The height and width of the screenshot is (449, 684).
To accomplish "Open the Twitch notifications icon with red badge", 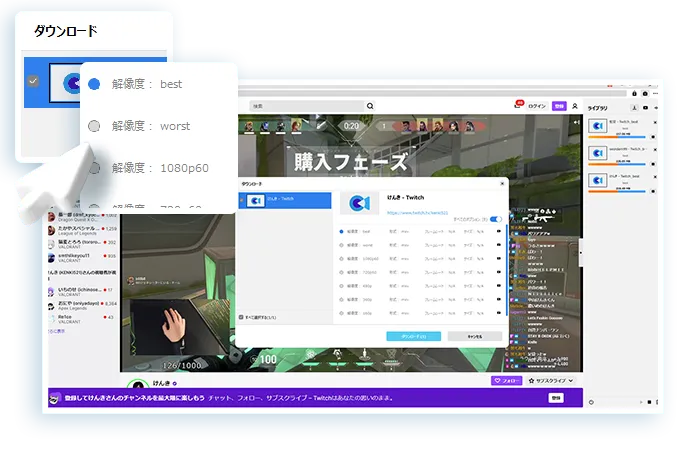I will click(x=518, y=105).
